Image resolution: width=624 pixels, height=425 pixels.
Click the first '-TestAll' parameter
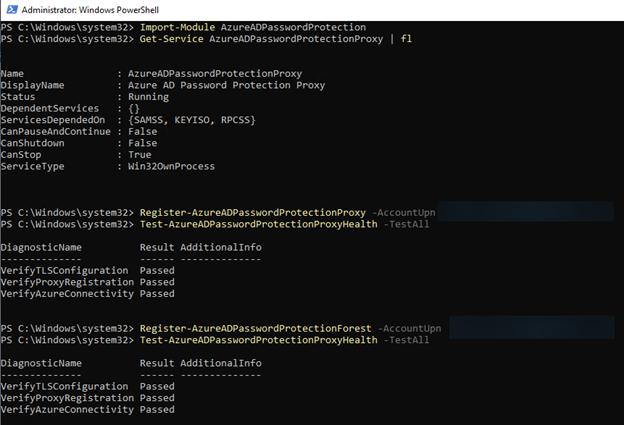point(406,224)
